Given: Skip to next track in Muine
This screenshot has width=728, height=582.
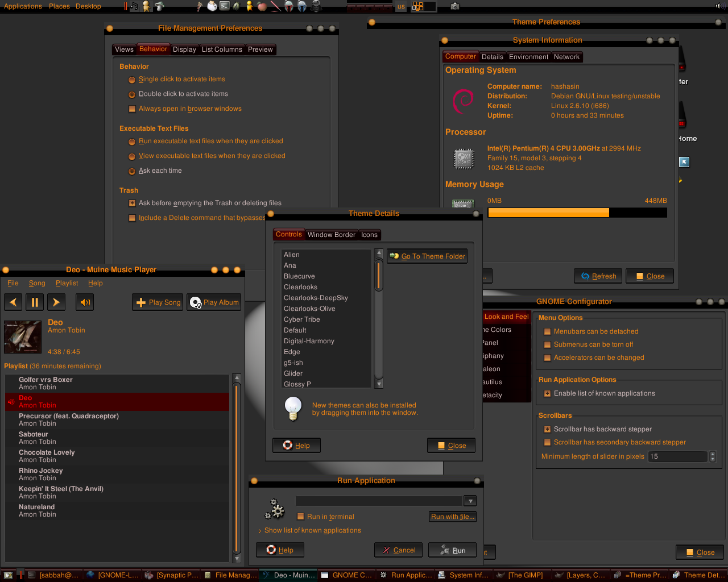Looking at the screenshot, I should [x=56, y=302].
